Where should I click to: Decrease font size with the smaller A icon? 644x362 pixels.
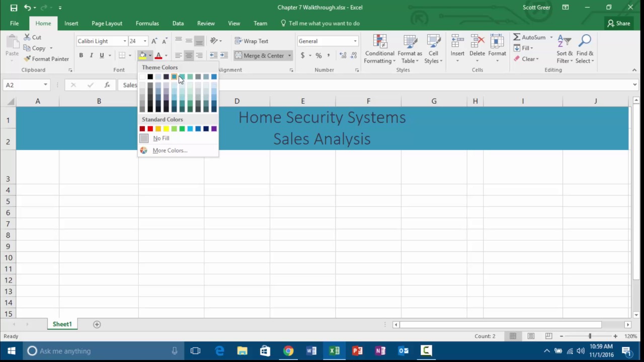(x=164, y=41)
